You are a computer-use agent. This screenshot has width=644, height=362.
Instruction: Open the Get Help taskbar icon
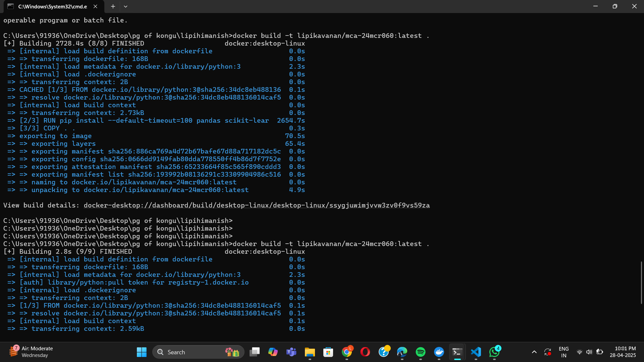click(384, 352)
